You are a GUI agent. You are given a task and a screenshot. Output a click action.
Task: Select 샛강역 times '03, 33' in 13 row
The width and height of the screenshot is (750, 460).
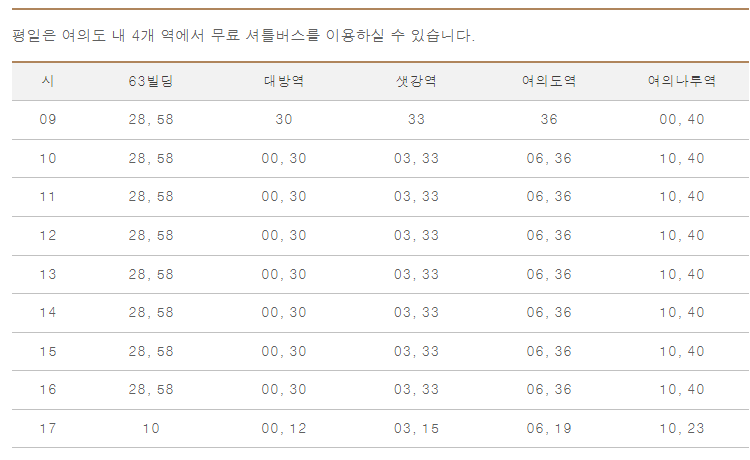click(x=416, y=274)
